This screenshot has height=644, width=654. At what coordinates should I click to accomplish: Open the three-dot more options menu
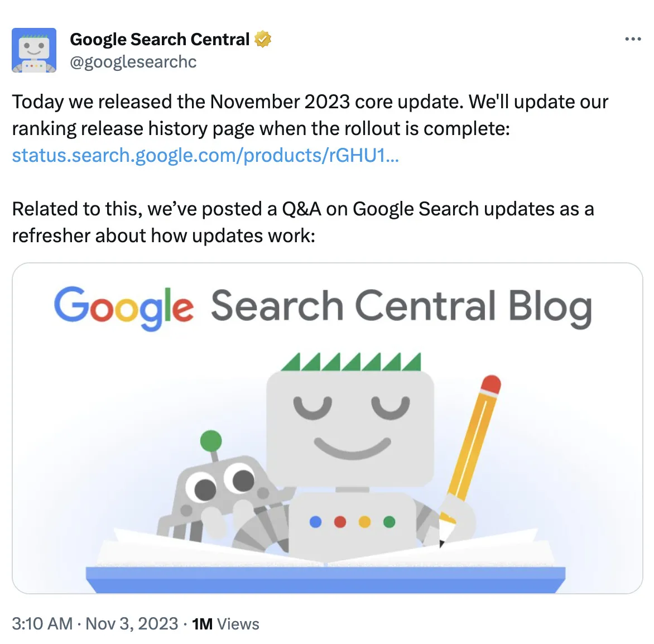pyautogui.click(x=633, y=39)
